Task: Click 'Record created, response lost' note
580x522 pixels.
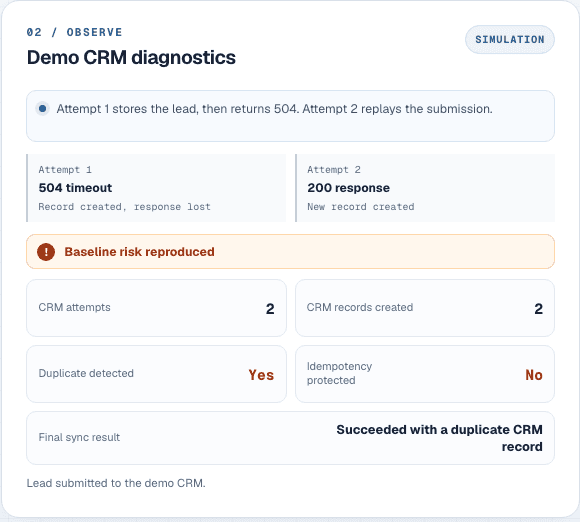Action: coord(124,207)
